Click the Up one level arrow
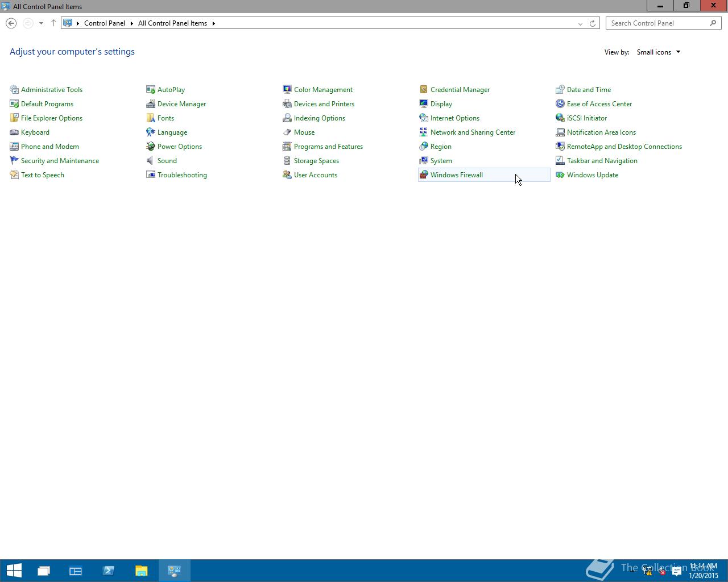 coord(53,23)
